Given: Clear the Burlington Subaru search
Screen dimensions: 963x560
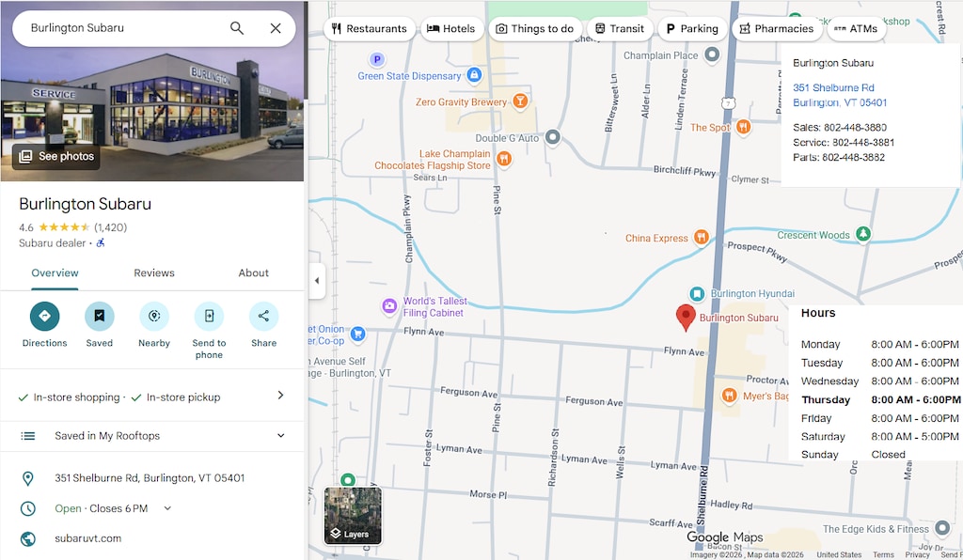Looking at the screenshot, I should click(x=276, y=28).
